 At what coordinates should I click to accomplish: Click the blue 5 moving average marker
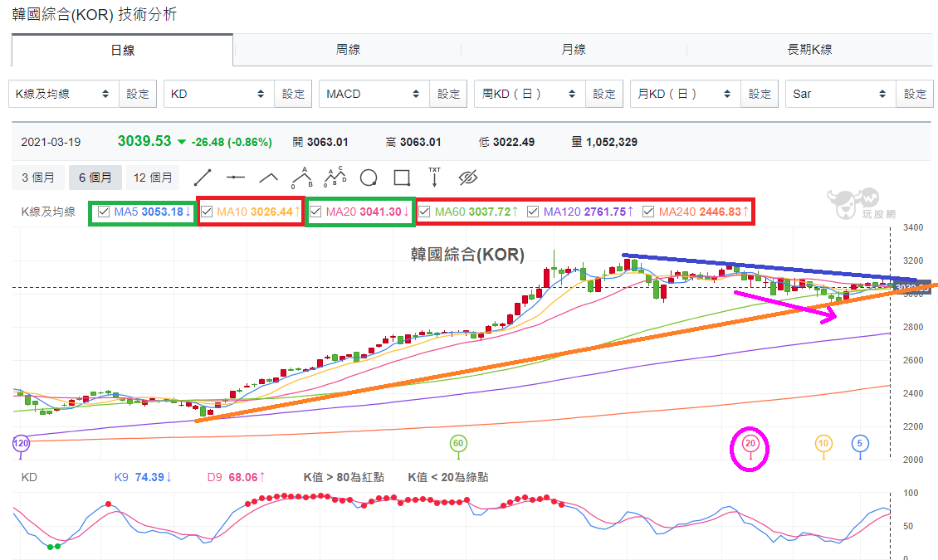(860, 444)
